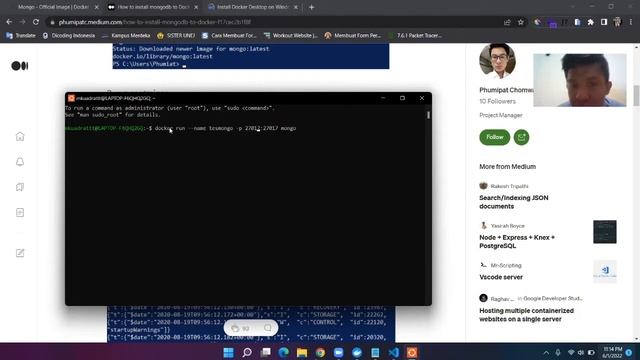Click the Vscode server article thumbnail
The width and height of the screenshot is (640, 360).
[604, 271]
